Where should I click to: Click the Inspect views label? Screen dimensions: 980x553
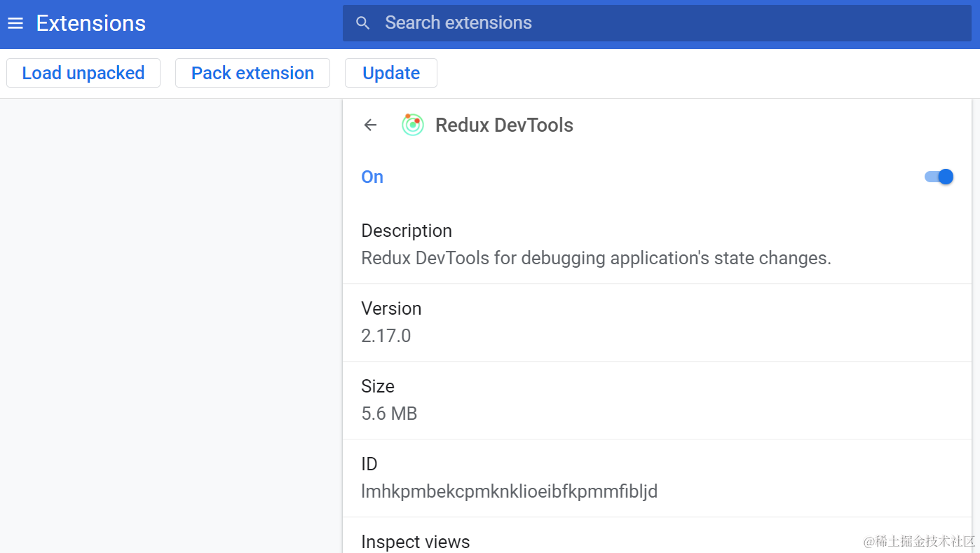(x=415, y=542)
